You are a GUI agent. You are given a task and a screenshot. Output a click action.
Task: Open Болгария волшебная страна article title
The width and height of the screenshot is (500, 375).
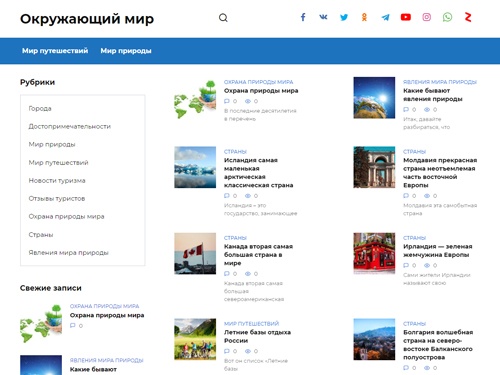click(x=438, y=345)
